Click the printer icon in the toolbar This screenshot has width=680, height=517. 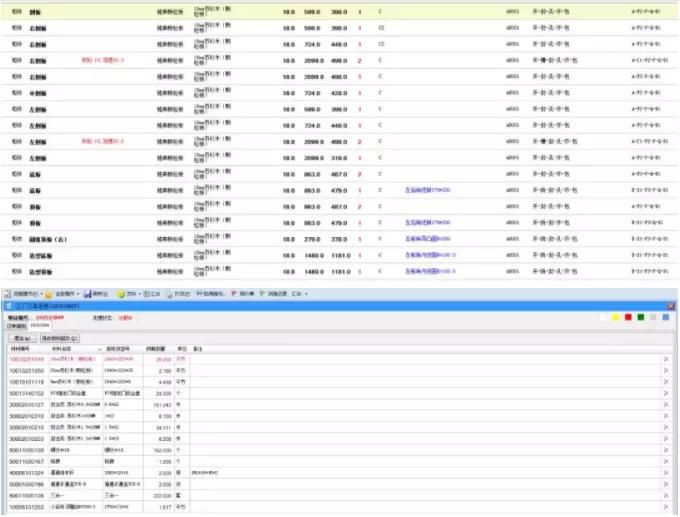coord(169,294)
